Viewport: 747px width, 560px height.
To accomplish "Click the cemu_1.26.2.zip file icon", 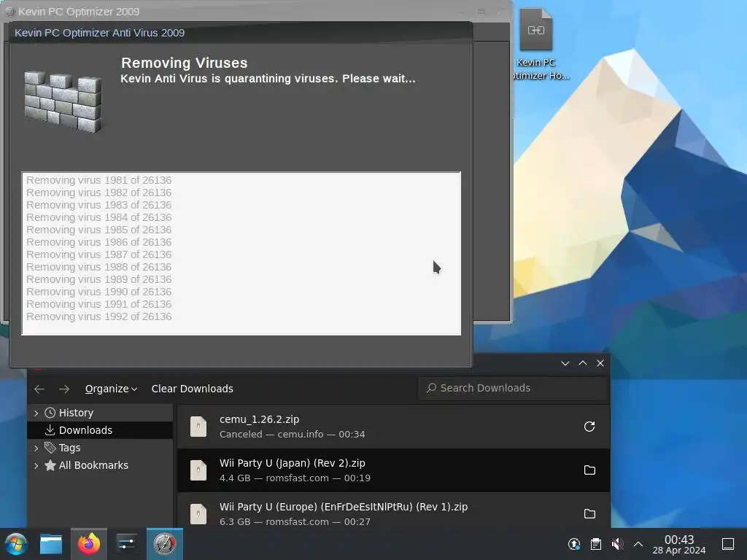I will click(x=198, y=426).
